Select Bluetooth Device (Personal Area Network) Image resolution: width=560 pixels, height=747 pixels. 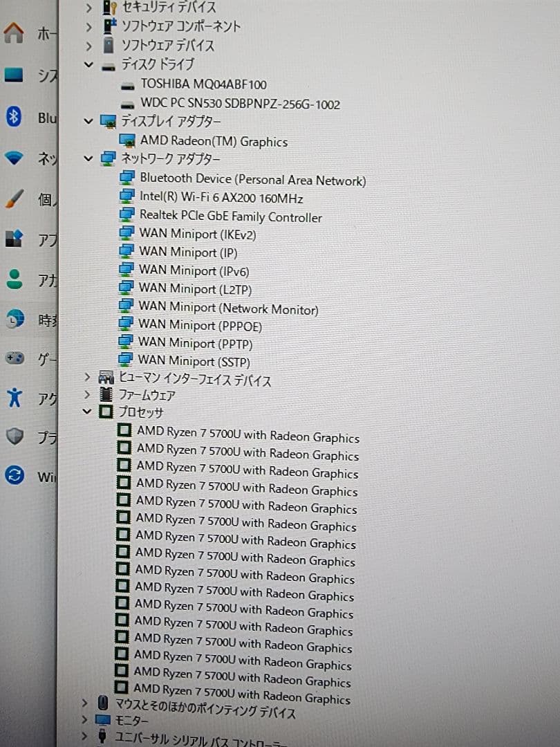(x=253, y=179)
